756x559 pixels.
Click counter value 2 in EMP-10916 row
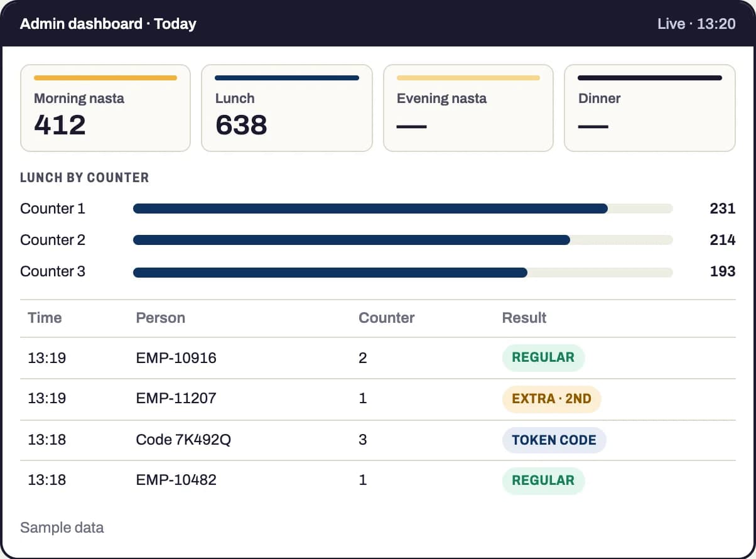click(363, 358)
